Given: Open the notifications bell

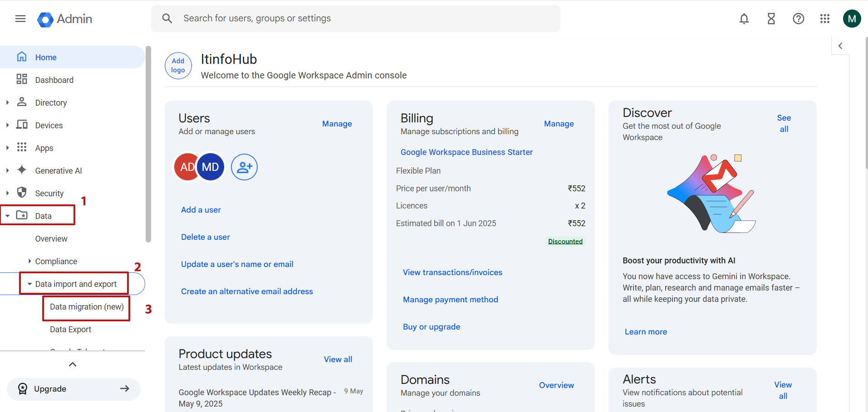Looking at the screenshot, I should (744, 19).
